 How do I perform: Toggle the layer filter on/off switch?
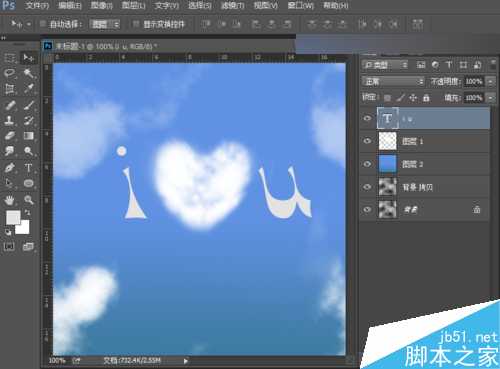[x=493, y=65]
